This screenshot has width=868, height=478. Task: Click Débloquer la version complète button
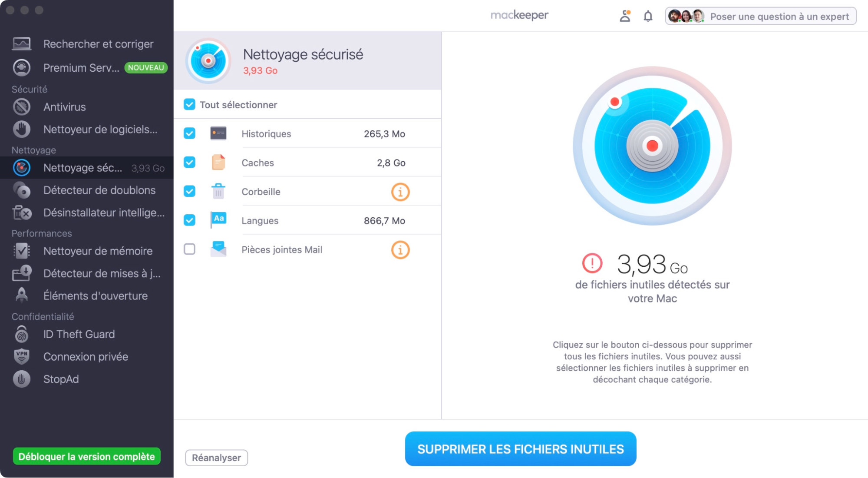(88, 457)
